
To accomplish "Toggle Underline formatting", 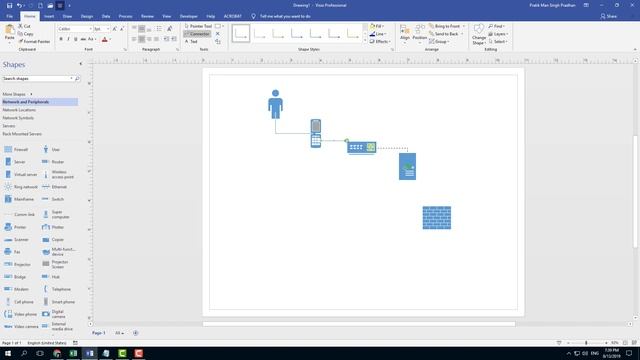I will (76, 39).
